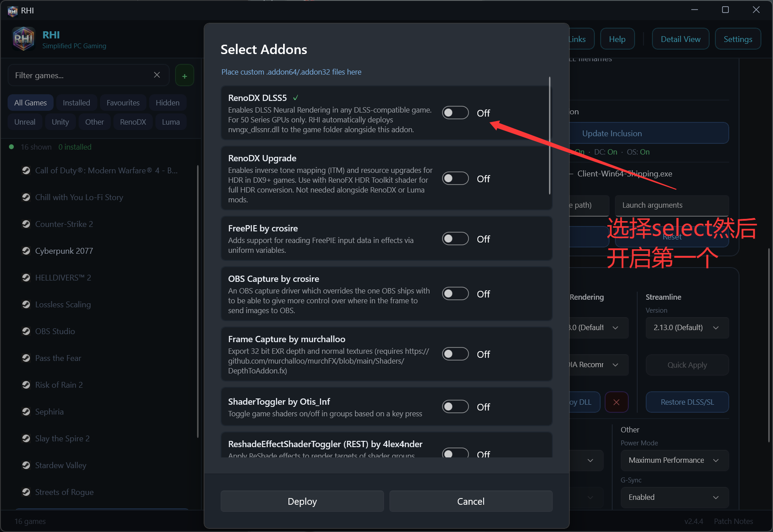Open Patch Notes link
This screenshot has height=532, width=773.
(x=733, y=521)
